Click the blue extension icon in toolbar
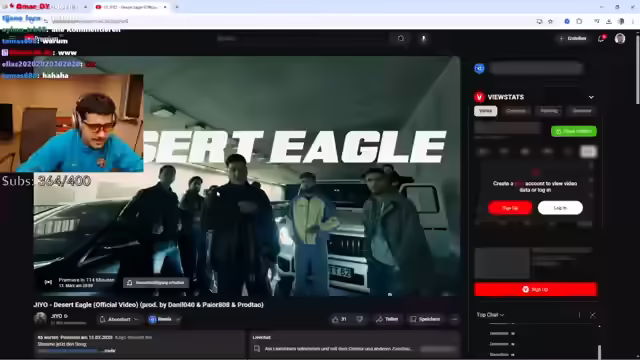Image resolution: width=640 pixels, height=360 pixels. tap(567, 21)
